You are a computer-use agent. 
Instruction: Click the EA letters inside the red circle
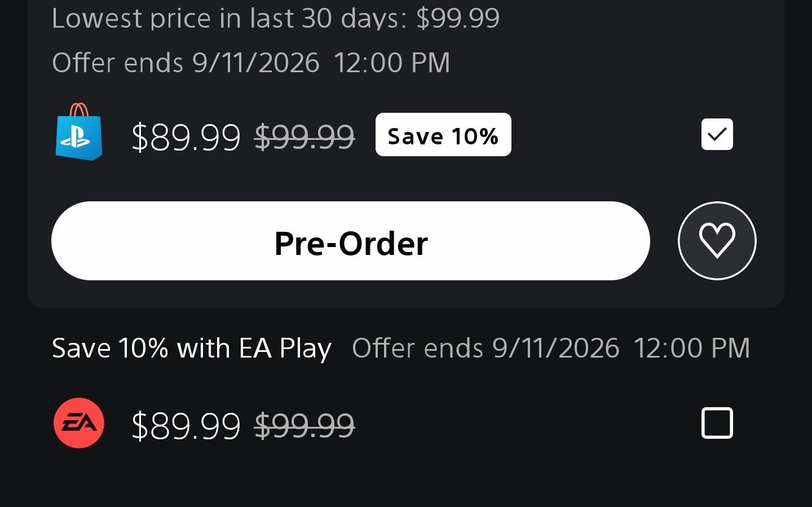tap(79, 423)
